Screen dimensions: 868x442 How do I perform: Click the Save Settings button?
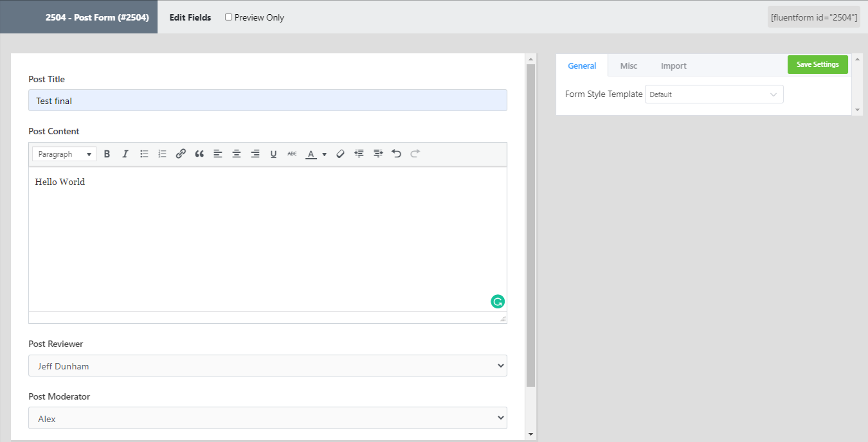[817, 64]
